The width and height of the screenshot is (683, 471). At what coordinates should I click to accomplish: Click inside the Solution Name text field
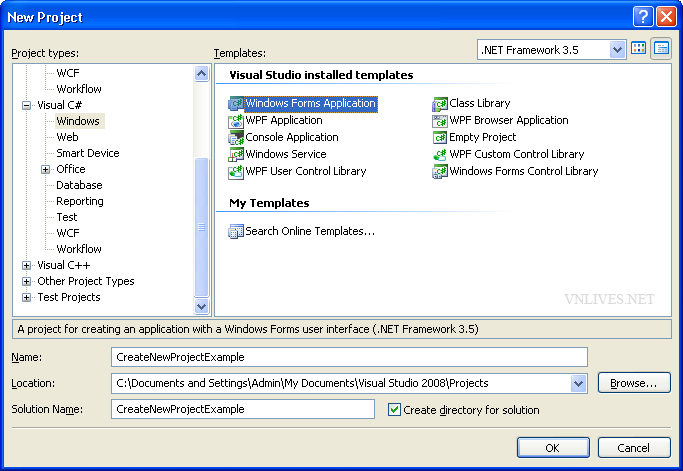[243, 409]
